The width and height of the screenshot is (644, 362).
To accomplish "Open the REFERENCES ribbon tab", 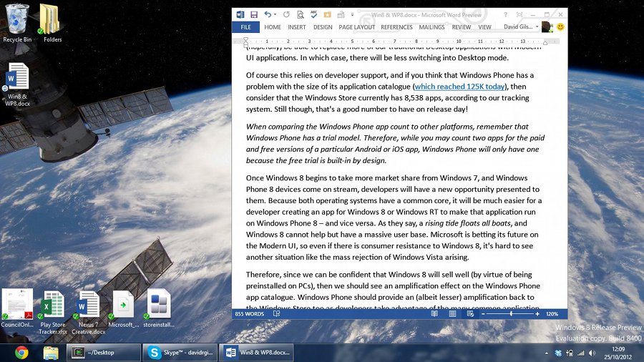I will [396, 27].
